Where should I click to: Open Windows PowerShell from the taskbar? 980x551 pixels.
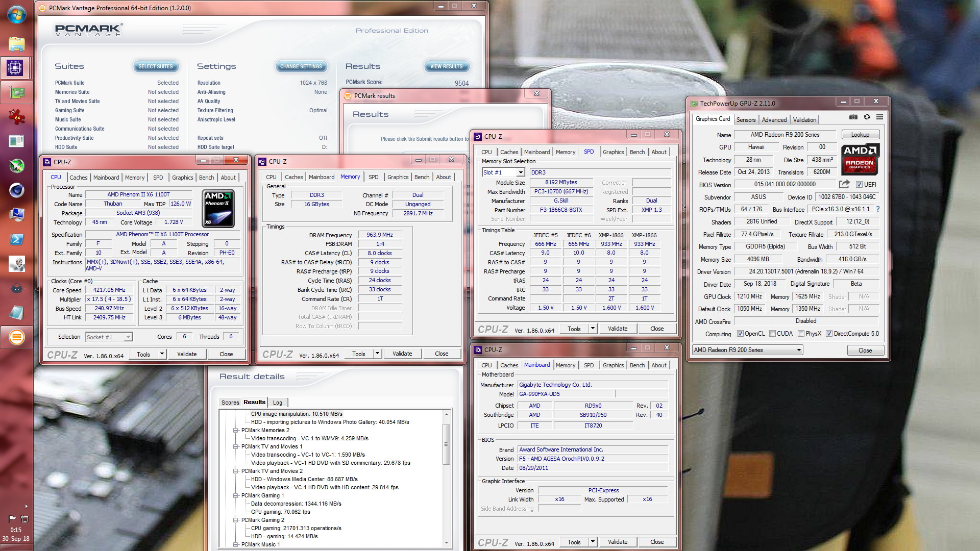pos(16,239)
